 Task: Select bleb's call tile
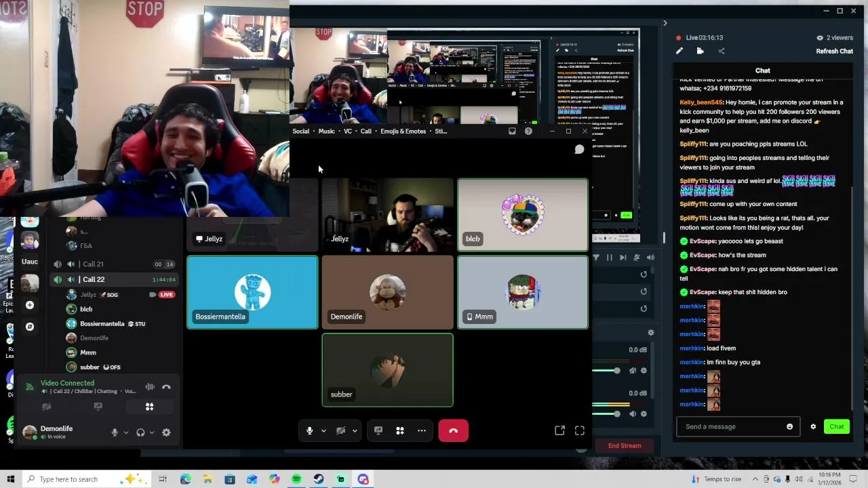[523, 214]
